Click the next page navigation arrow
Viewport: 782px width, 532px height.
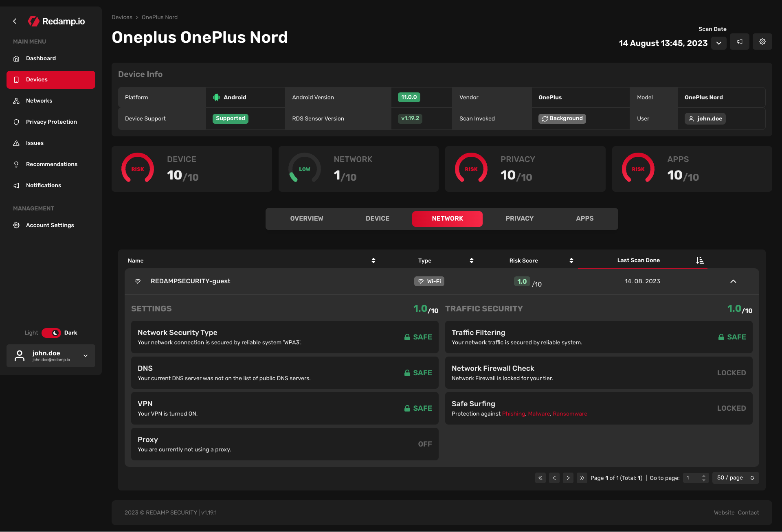click(567, 477)
